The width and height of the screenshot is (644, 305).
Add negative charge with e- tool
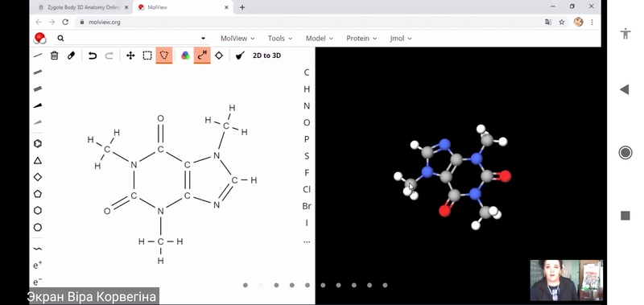click(38, 282)
